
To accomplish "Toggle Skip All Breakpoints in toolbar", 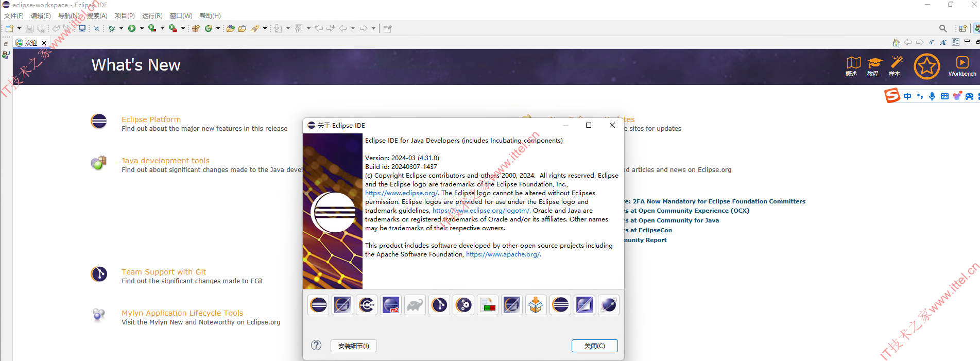I will click(x=96, y=28).
